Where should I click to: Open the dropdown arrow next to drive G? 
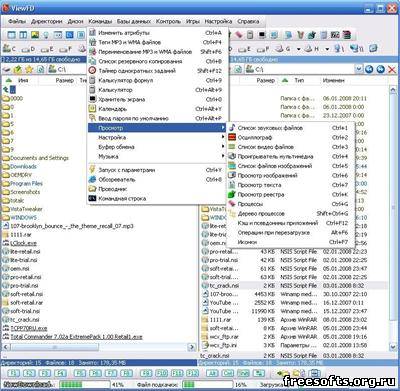click(299, 49)
